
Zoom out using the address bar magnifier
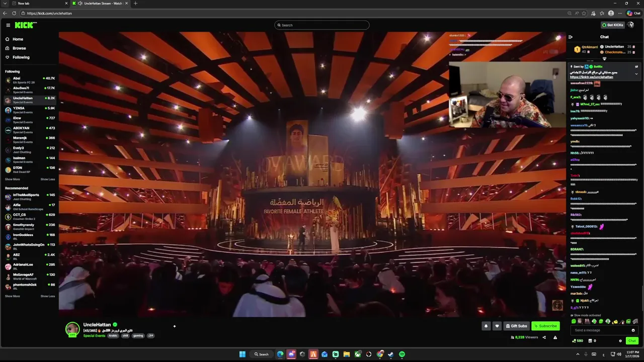[x=570, y=13]
